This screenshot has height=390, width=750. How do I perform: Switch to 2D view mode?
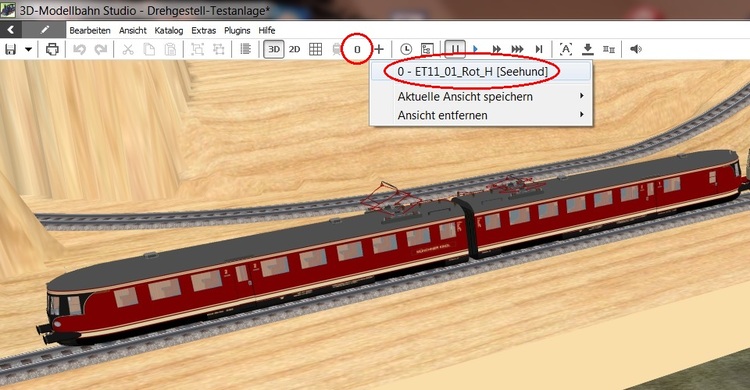pyautogui.click(x=295, y=49)
